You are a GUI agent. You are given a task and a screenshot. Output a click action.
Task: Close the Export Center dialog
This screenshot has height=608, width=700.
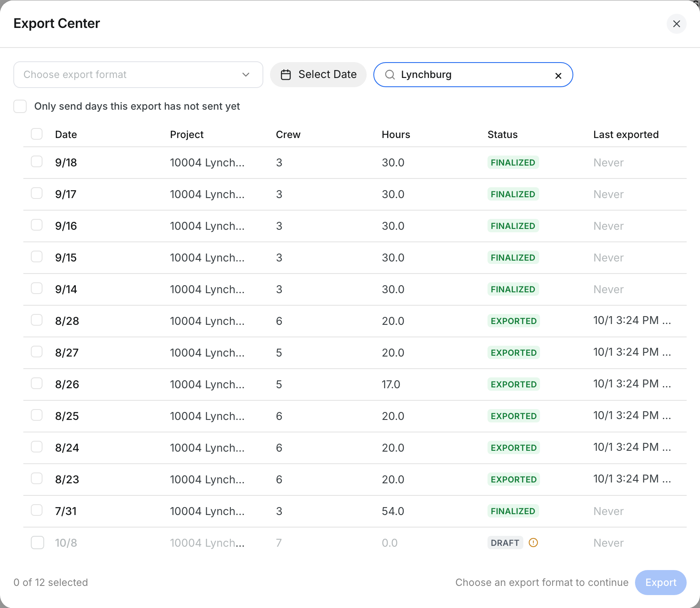tap(676, 24)
